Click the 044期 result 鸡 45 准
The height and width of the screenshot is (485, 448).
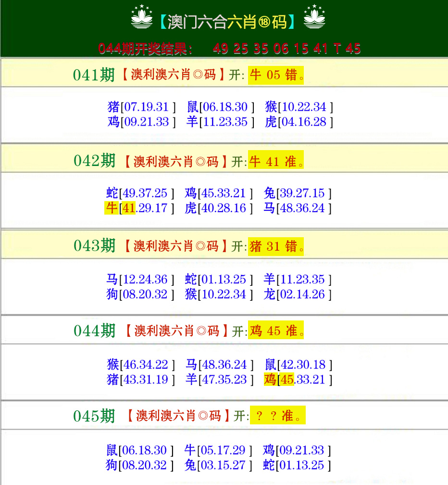tap(276, 330)
